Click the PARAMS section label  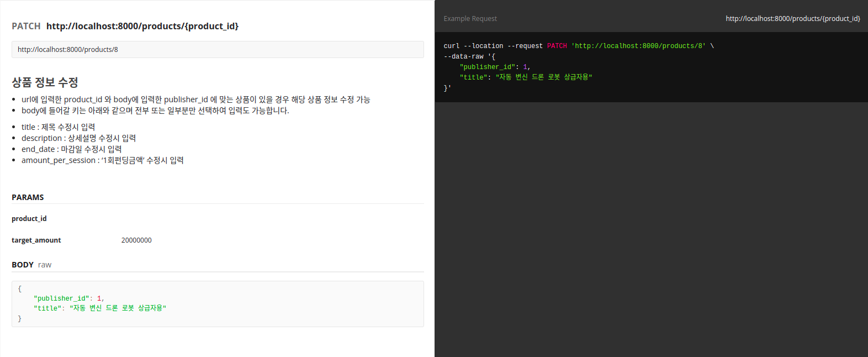28,197
